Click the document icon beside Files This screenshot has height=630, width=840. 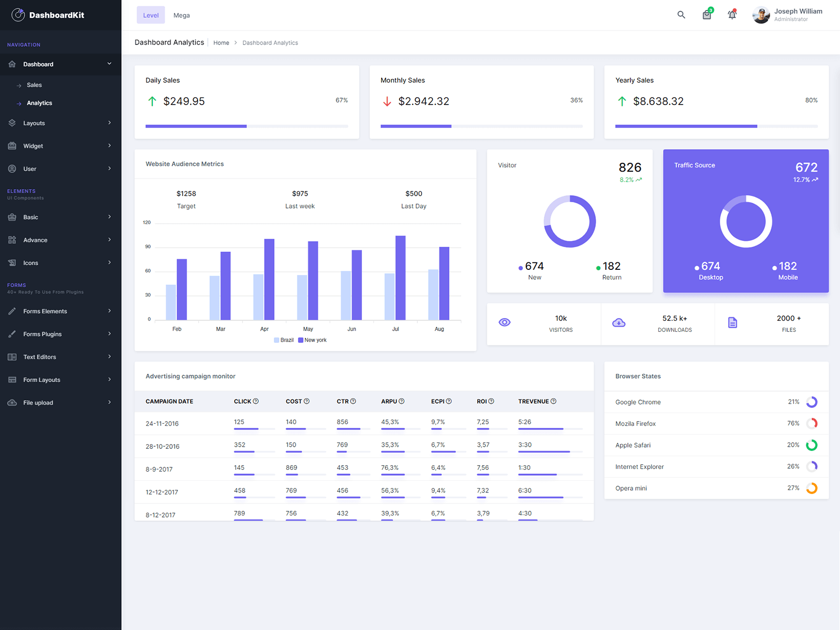click(x=732, y=322)
